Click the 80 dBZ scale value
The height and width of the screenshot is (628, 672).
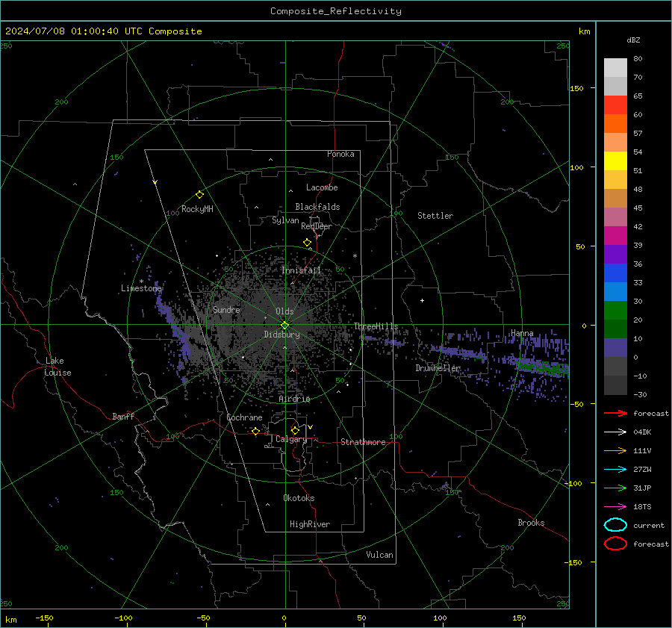point(638,58)
